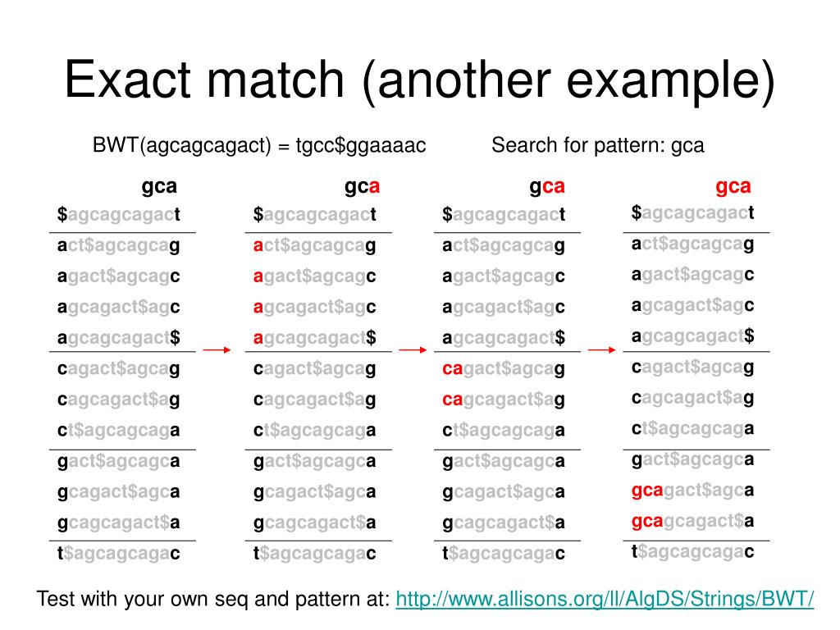
Task: Click the slide title 'Exact match (another example)'
Action: 419,80
